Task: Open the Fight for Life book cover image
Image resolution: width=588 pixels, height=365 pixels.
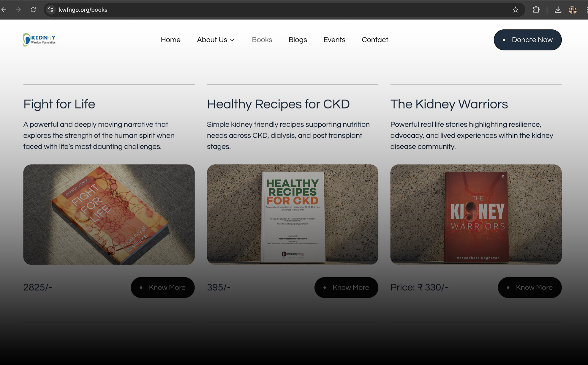Action: click(109, 214)
